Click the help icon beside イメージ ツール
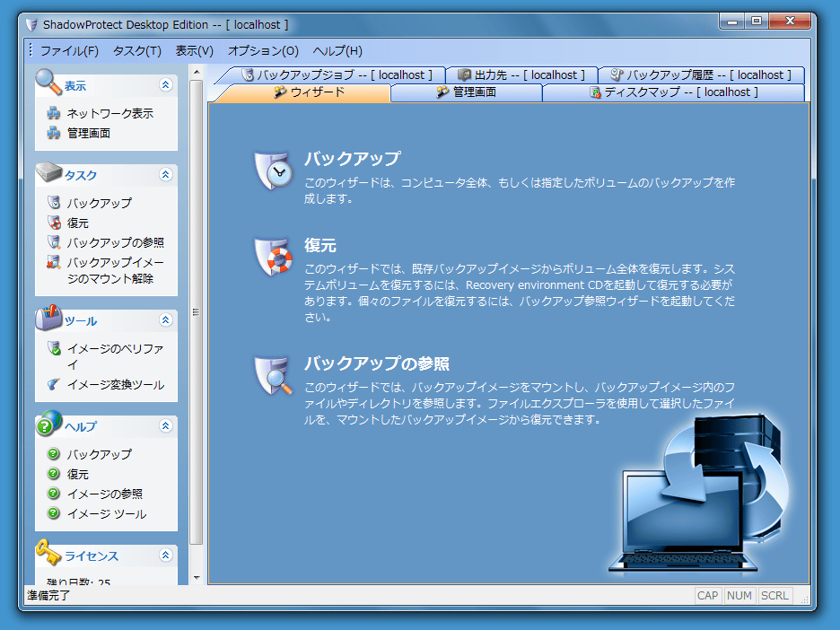Image resolution: width=840 pixels, height=630 pixels. [54, 513]
